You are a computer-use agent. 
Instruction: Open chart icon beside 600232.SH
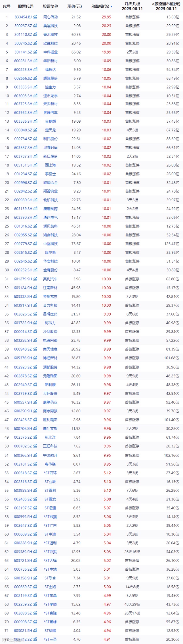point(35,270)
